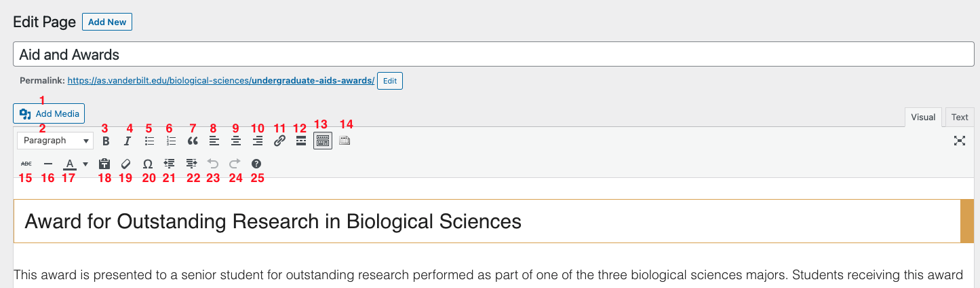
Task: Apply blockquote formatting
Action: point(193,141)
